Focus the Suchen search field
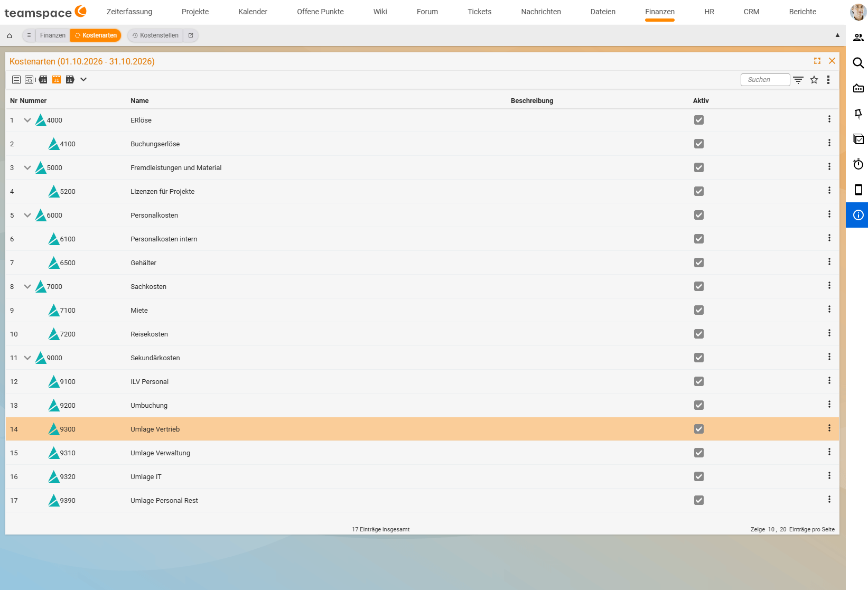 [x=765, y=80]
